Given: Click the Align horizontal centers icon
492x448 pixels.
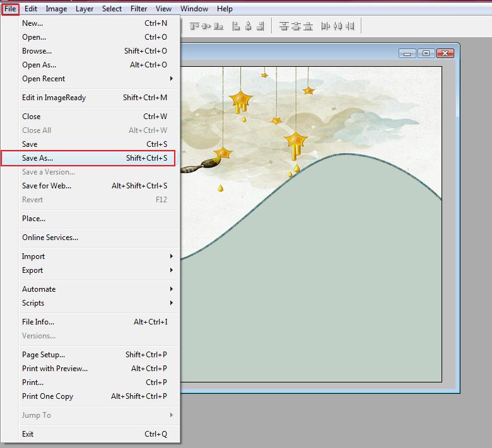Looking at the screenshot, I should tap(249, 26).
